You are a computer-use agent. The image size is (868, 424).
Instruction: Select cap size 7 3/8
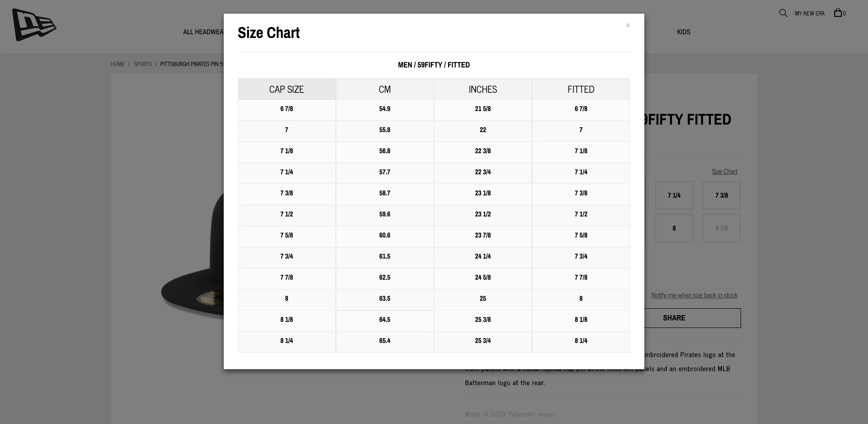click(x=721, y=195)
